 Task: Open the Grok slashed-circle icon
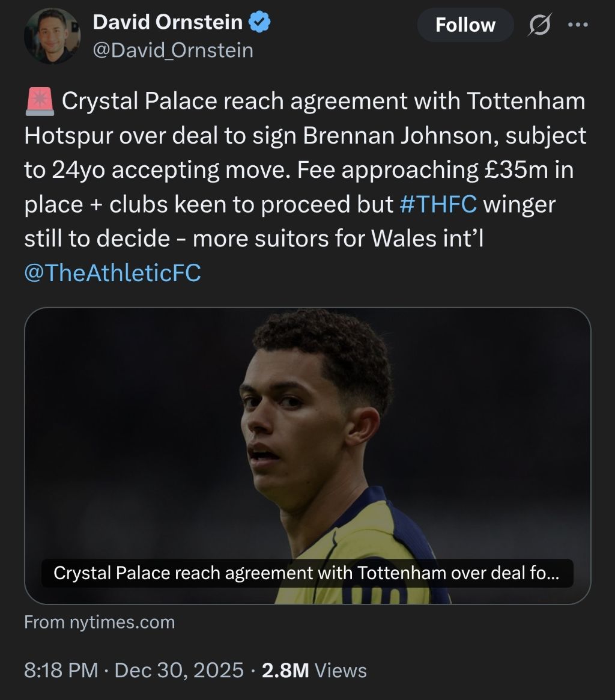(539, 25)
